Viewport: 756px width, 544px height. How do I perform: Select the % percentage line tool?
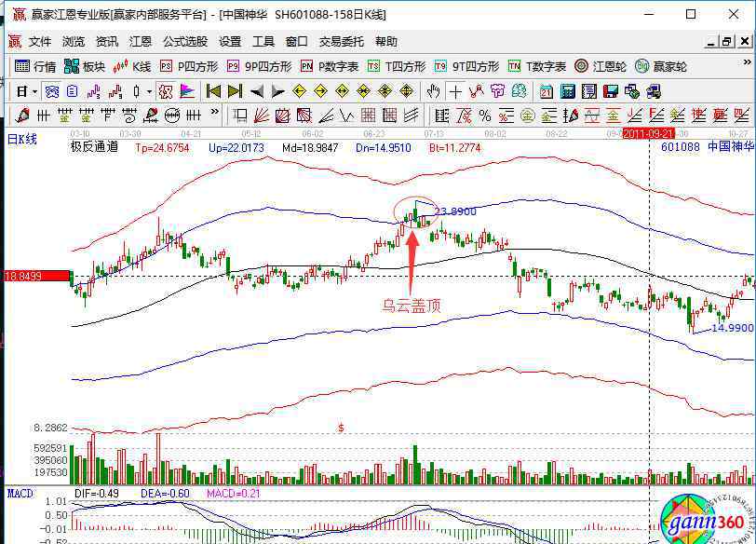coord(485,116)
